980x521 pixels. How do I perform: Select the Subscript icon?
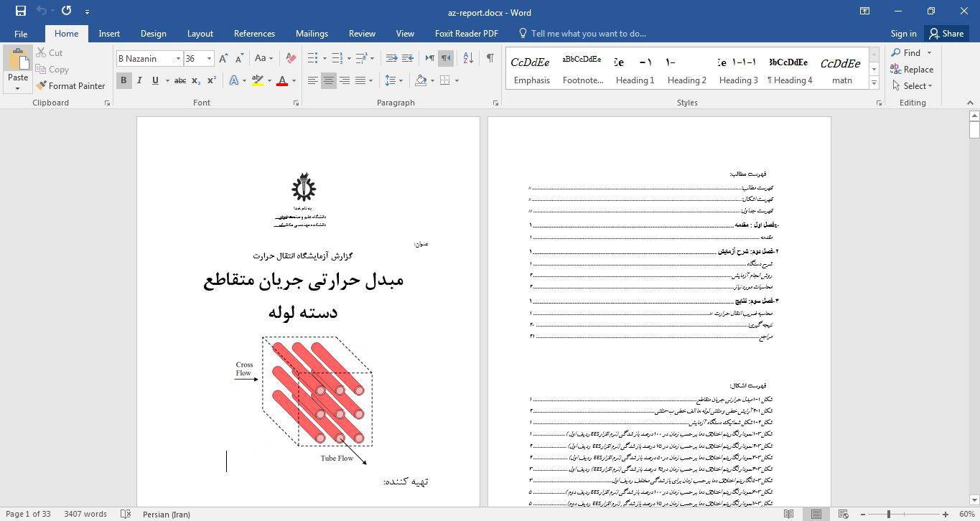(x=195, y=81)
